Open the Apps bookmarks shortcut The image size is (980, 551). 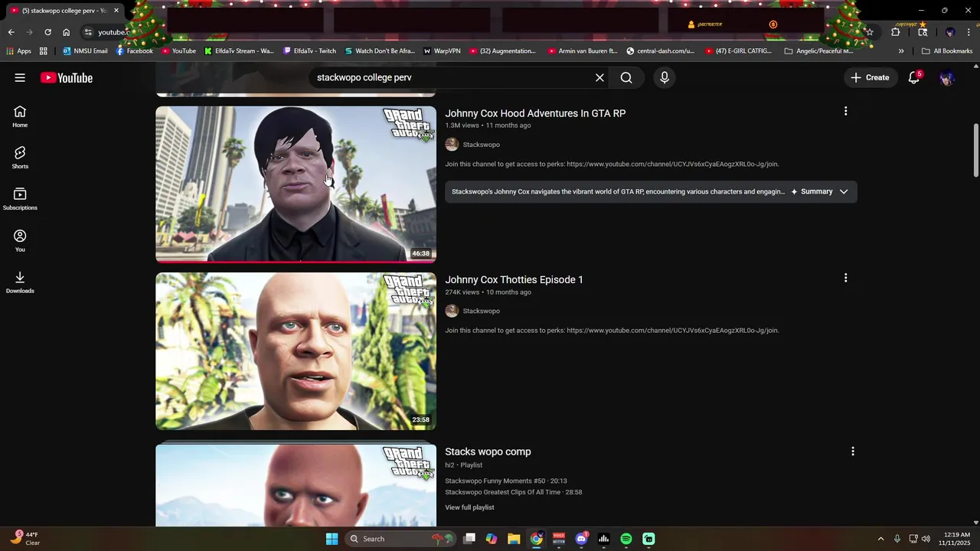click(18, 51)
